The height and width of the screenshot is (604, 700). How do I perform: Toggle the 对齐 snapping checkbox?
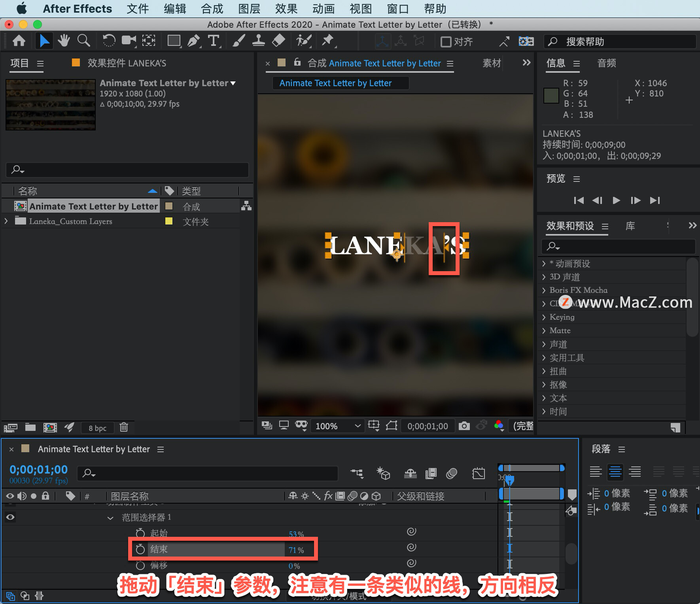coord(446,42)
